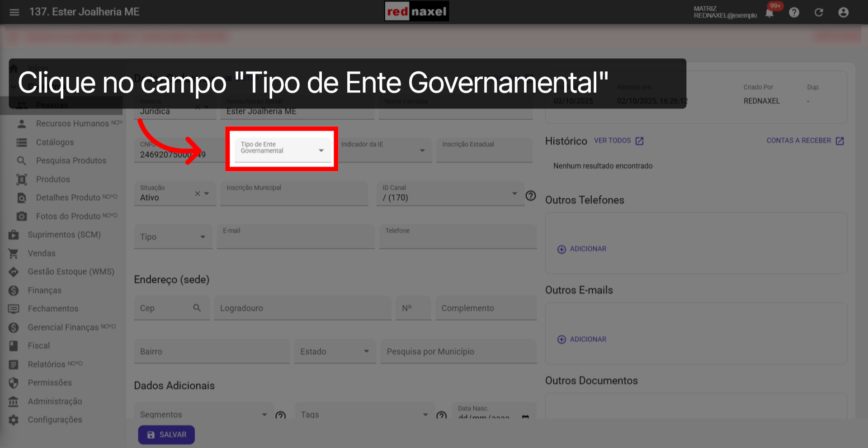Image resolution: width=868 pixels, height=448 pixels.
Task: Click the help question mark icon
Action: 794,12
